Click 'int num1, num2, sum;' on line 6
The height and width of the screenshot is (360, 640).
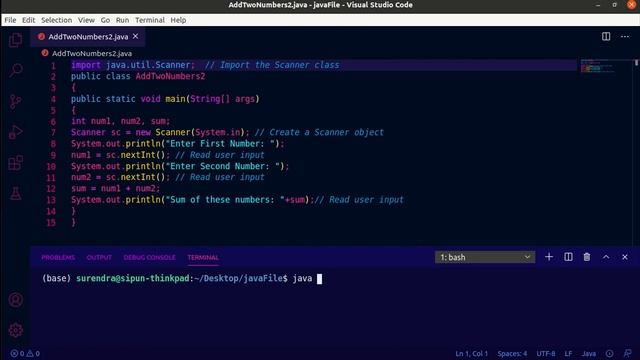[120, 121]
